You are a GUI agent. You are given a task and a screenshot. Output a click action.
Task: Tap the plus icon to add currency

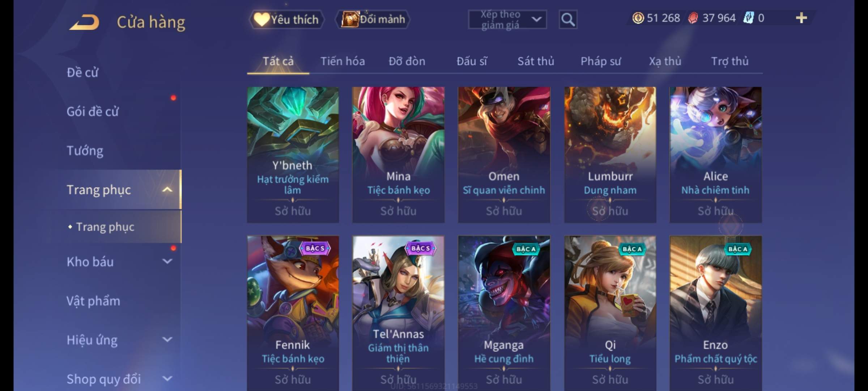click(x=801, y=18)
